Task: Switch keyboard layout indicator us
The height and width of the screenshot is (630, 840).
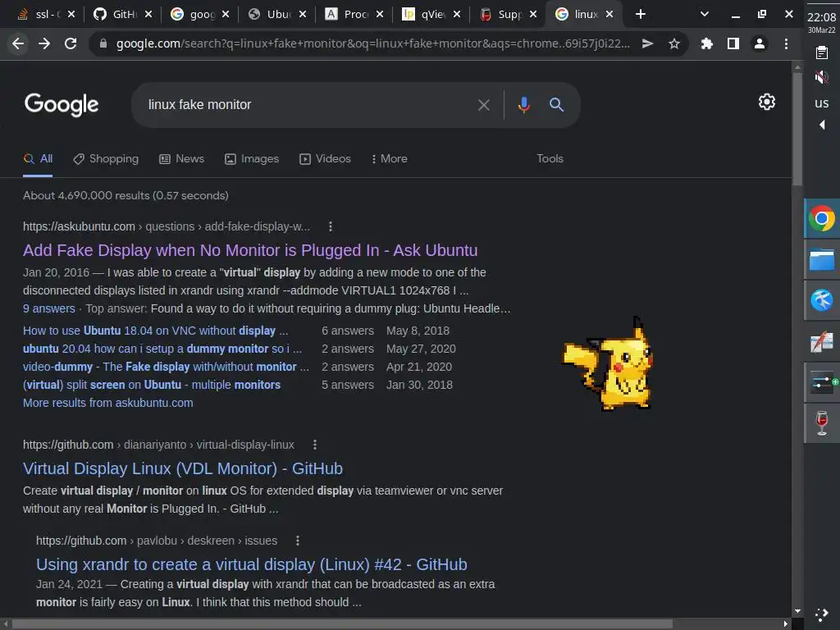Action: tap(822, 103)
